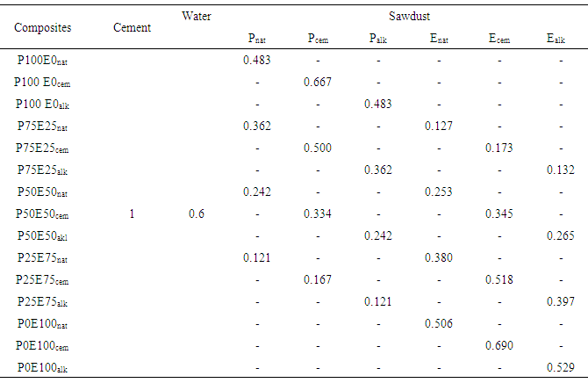Click the 0.667 value cell

pyautogui.click(x=319, y=83)
